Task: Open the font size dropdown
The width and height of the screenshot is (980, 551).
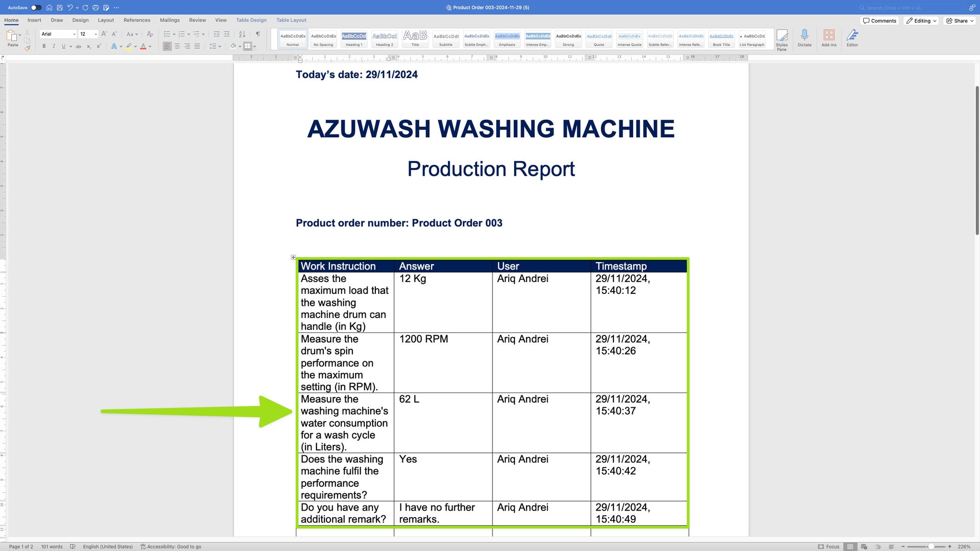Action: click(x=95, y=34)
